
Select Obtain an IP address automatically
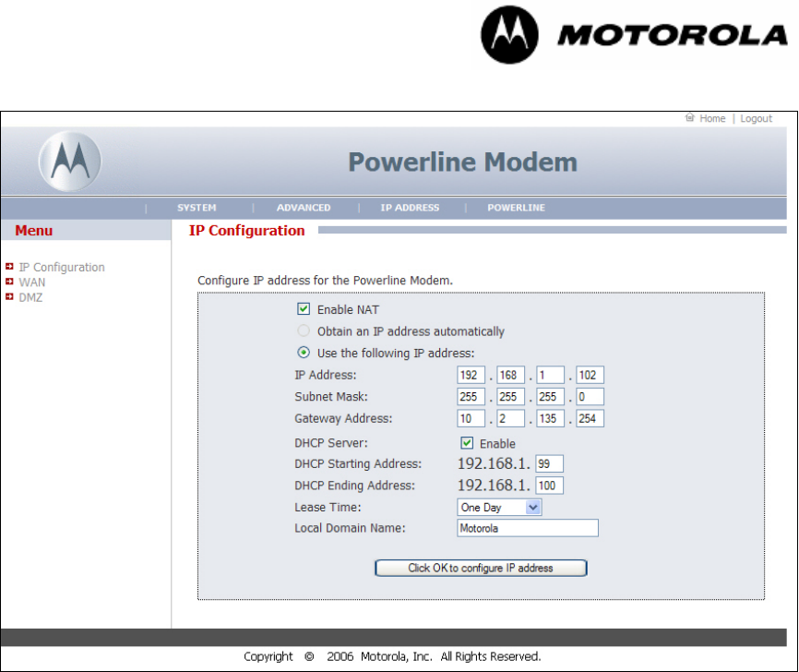click(304, 330)
